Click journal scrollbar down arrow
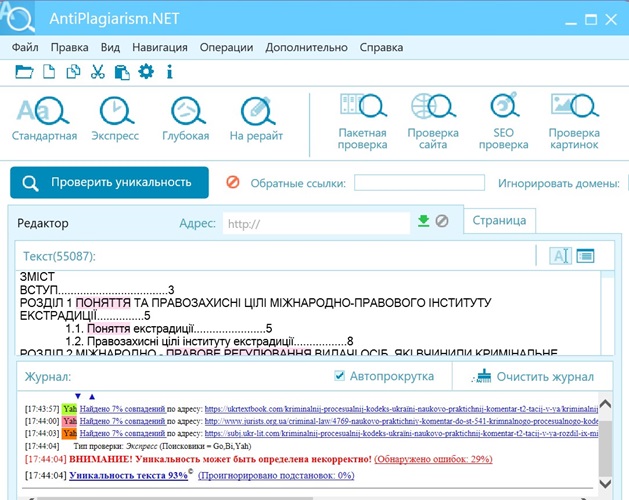Image resolution: width=629 pixels, height=500 pixels. click(x=605, y=483)
